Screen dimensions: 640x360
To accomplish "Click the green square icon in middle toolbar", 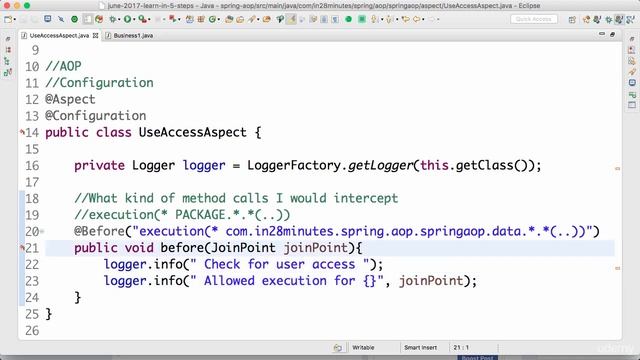I will coord(362,19).
